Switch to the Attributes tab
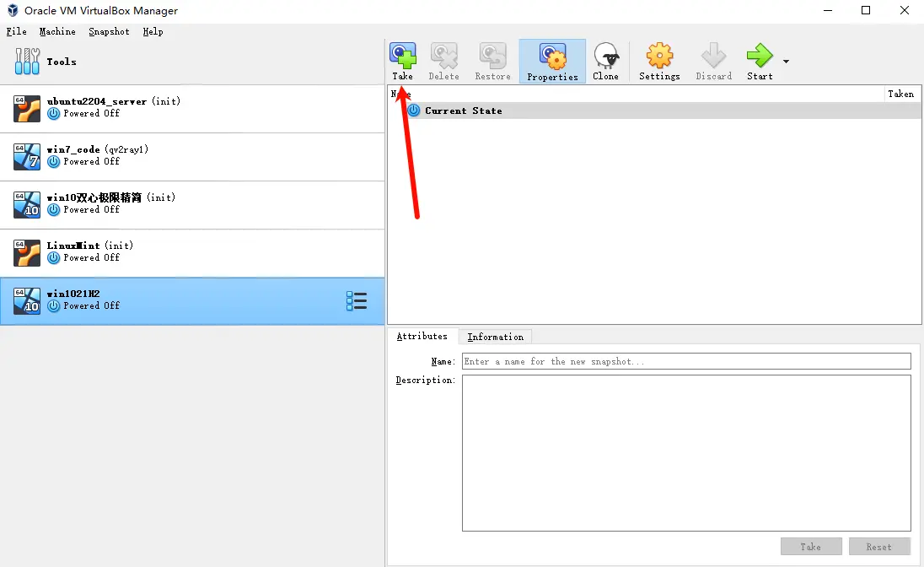This screenshot has height=567, width=924. pyautogui.click(x=422, y=337)
